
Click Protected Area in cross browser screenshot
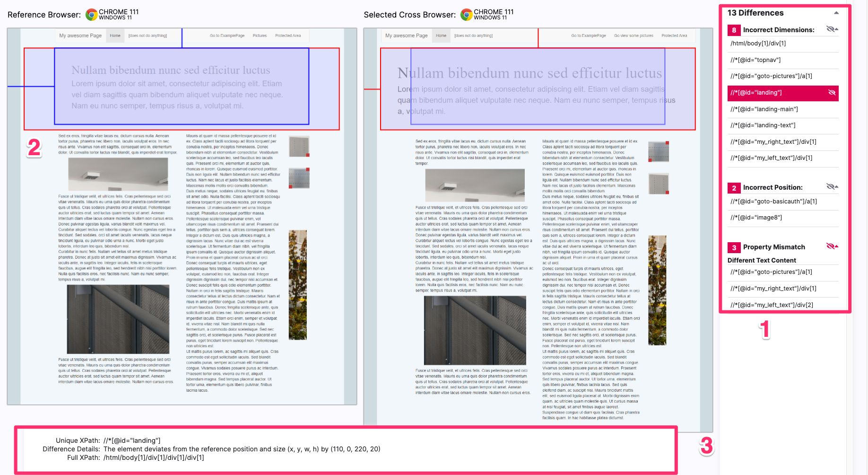click(674, 35)
